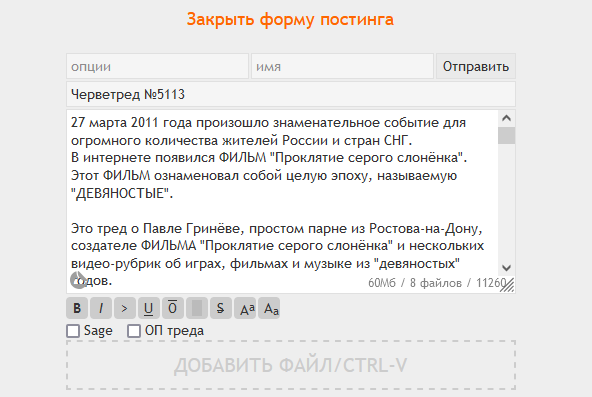
Task: Tick the ОП треда checkbox
Action: point(134,331)
